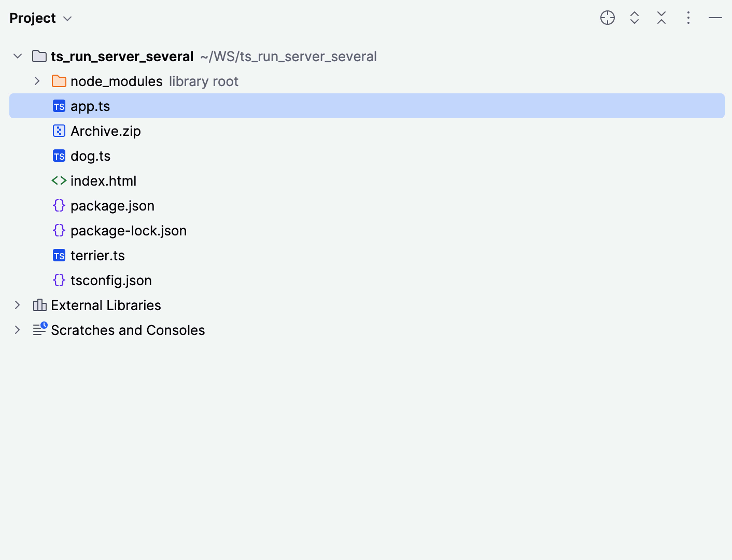732x560 pixels.
Task: Expand the External Libraries node
Action: coord(17,305)
